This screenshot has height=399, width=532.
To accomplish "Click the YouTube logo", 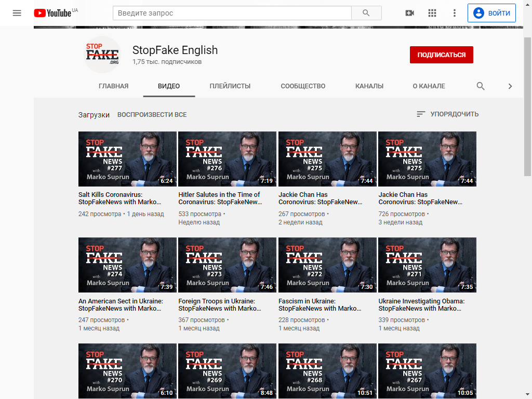I will coord(52,13).
